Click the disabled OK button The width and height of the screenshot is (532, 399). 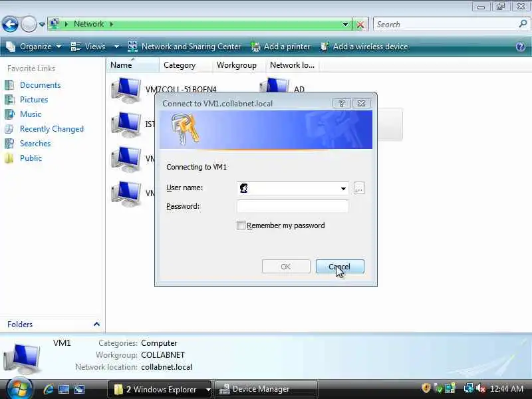click(x=286, y=267)
